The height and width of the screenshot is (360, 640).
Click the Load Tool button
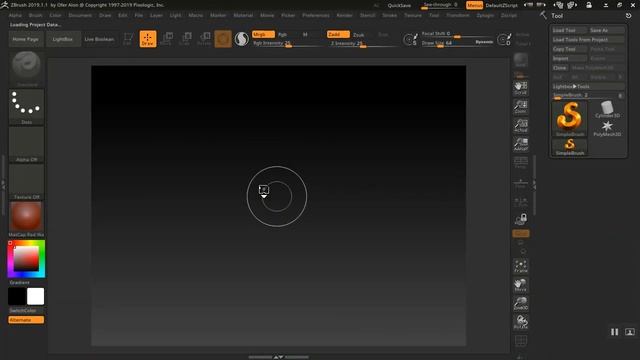coord(569,30)
